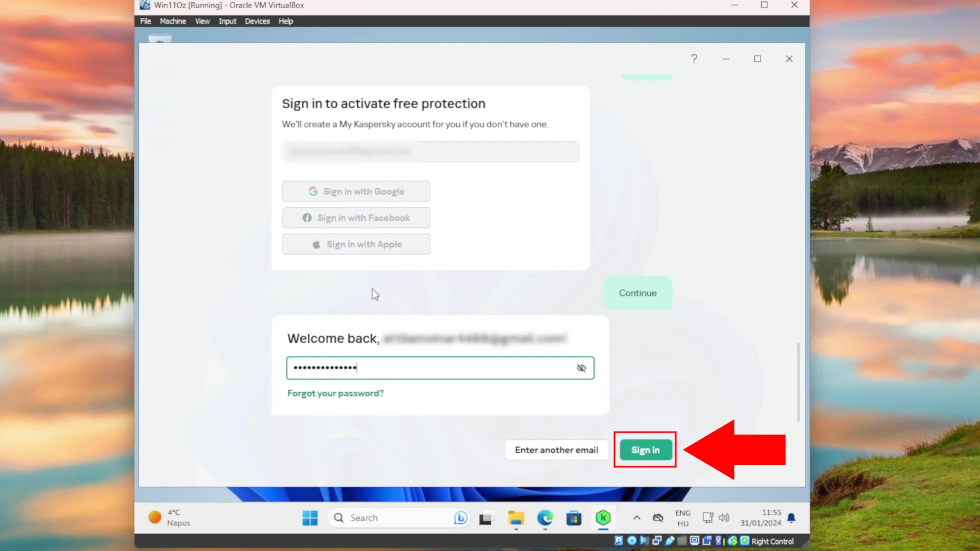Click the Continue button

coord(638,292)
